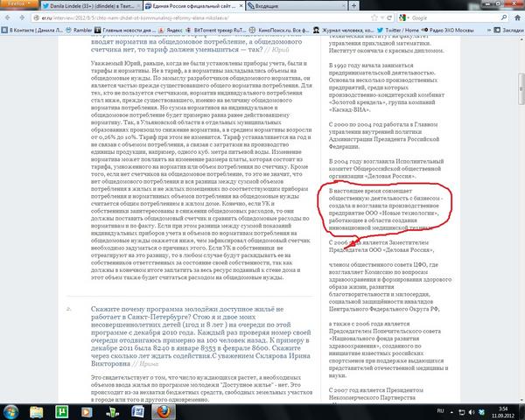Open the Word icon on the taskbar

click(137, 412)
